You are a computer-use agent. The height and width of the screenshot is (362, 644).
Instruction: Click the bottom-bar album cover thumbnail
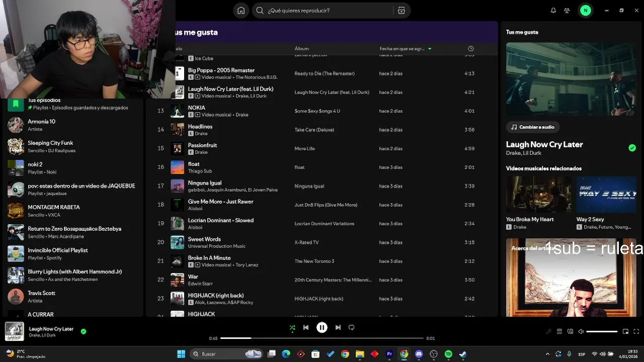14,331
